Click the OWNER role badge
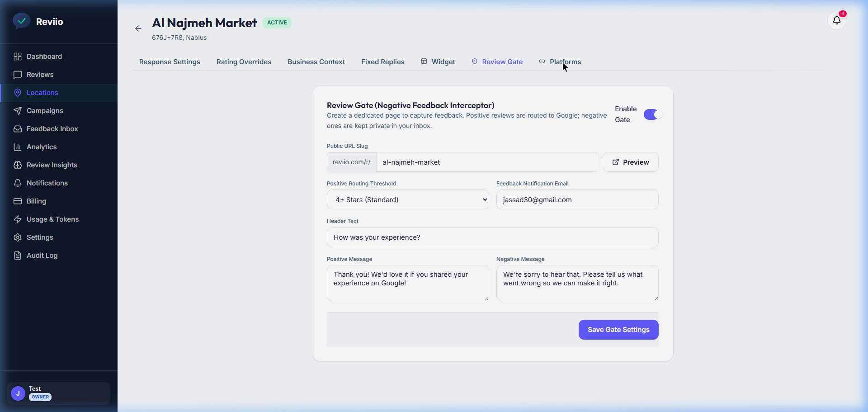This screenshot has width=868, height=412. coord(40,397)
